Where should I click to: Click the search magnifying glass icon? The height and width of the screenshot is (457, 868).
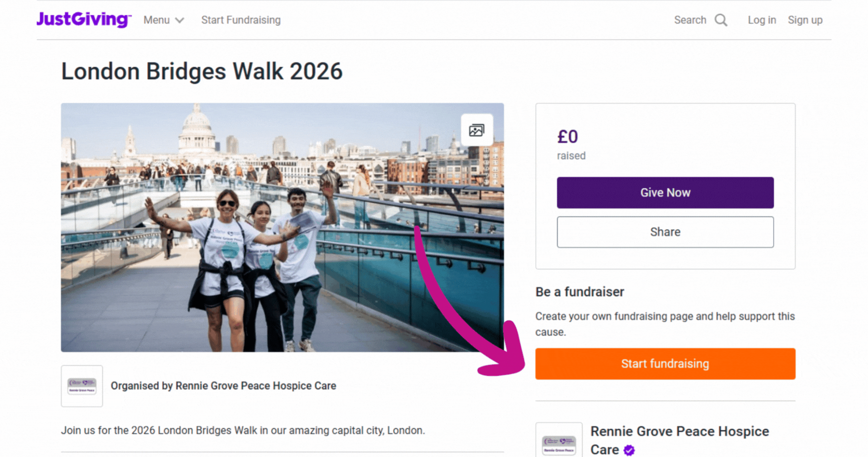coord(721,20)
